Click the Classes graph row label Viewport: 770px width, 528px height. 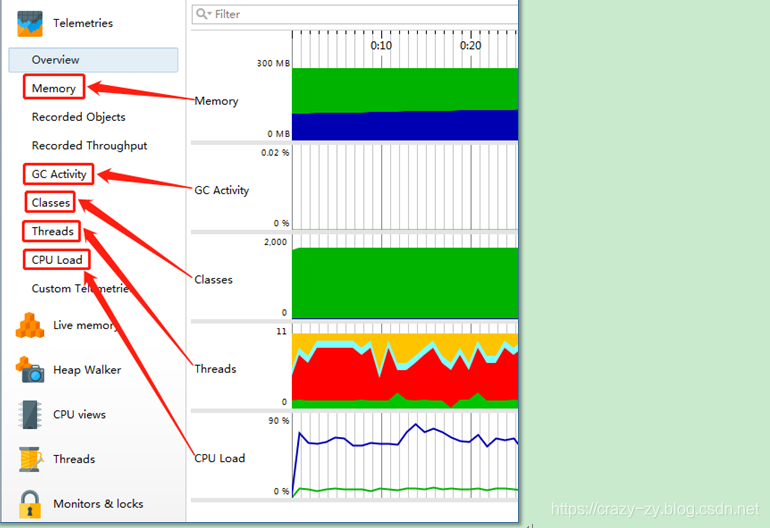214,279
